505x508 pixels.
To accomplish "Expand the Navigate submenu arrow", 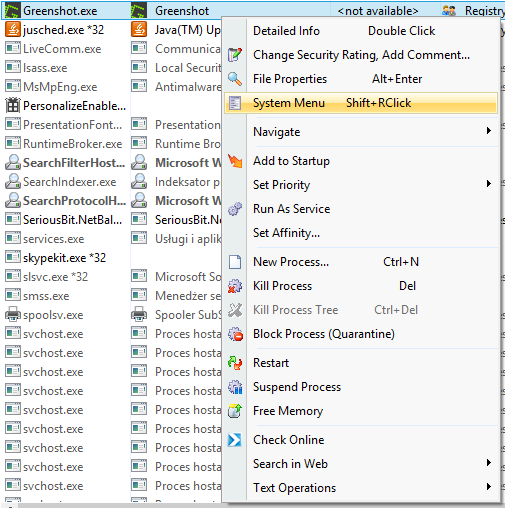I will pyautogui.click(x=489, y=131).
